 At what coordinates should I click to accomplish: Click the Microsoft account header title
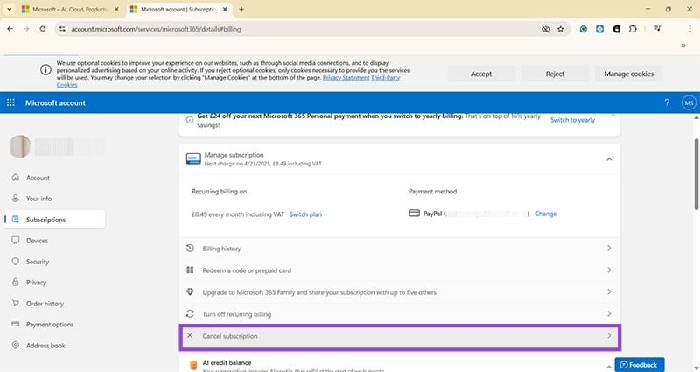pos(55,103)
